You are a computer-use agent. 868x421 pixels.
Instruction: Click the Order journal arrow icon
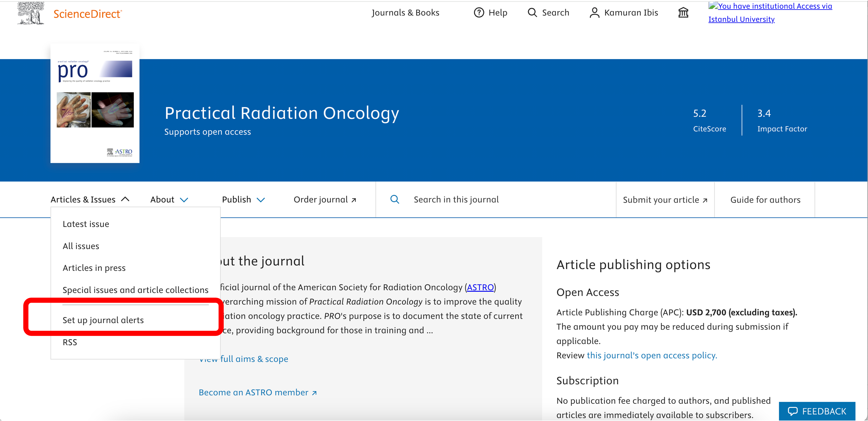point(354,200)
